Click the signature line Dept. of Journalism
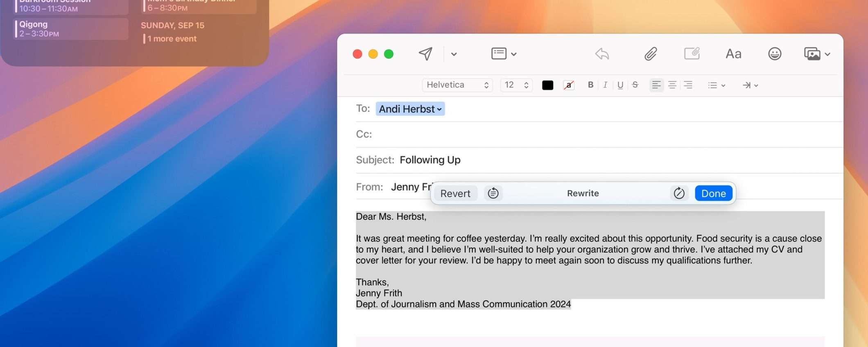 463,304
